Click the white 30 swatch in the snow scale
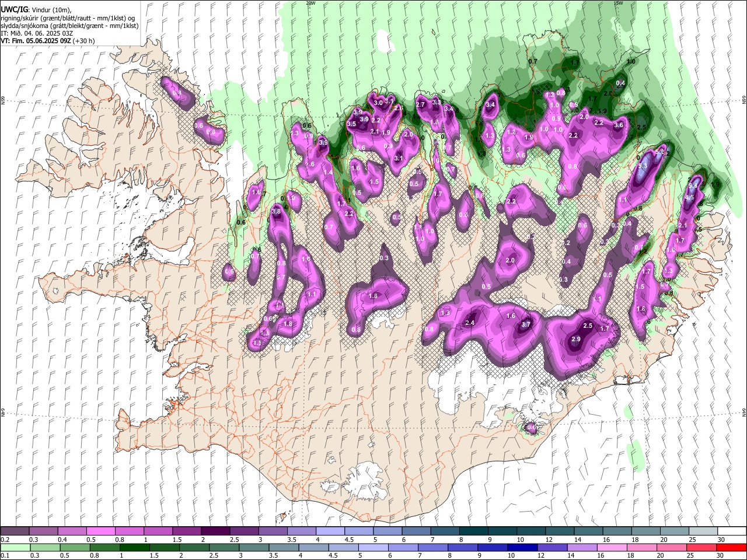747x560 pixels. (x=732, y=531)
